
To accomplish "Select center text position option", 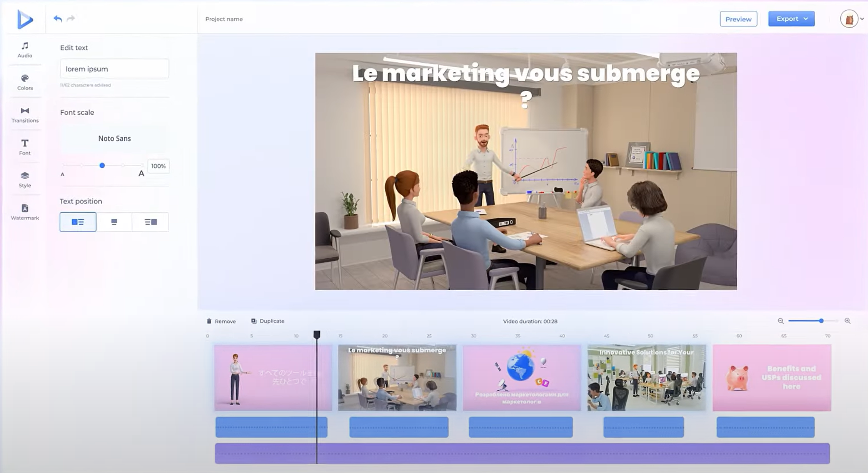I will [x=114, y=222].
